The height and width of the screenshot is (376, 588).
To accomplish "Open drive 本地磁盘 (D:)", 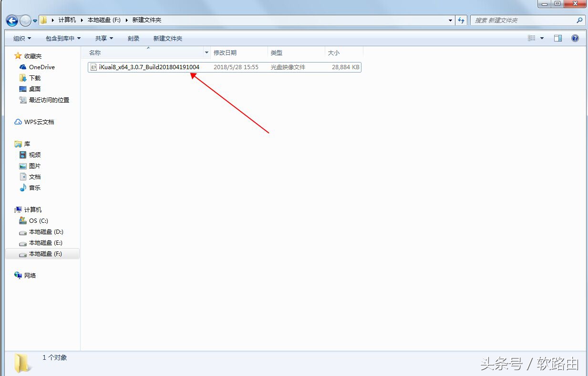I will (46, 231).
